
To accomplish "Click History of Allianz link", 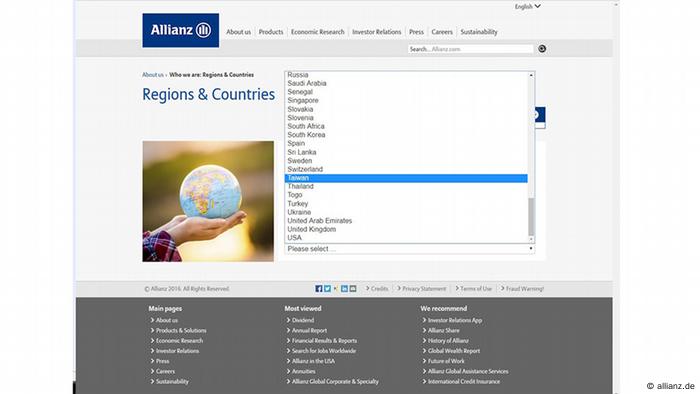I will pos(448,341).
